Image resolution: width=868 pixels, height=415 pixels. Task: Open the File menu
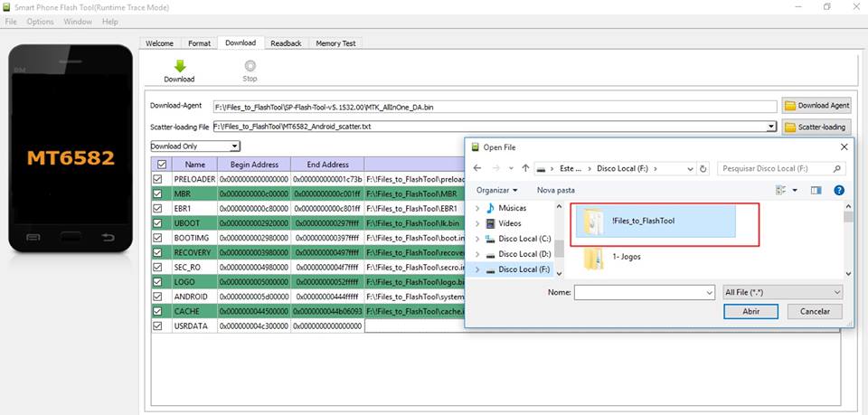(11, 22)
